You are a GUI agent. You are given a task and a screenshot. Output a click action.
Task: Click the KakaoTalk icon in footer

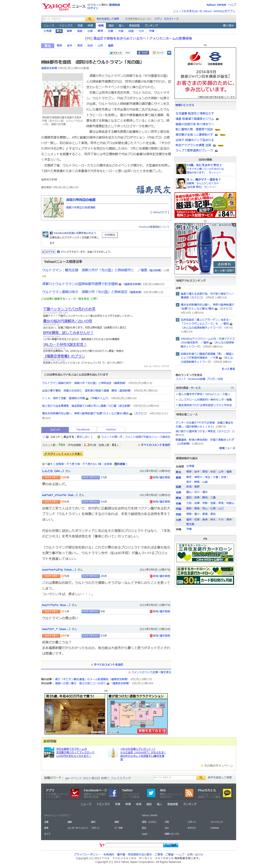227,793
